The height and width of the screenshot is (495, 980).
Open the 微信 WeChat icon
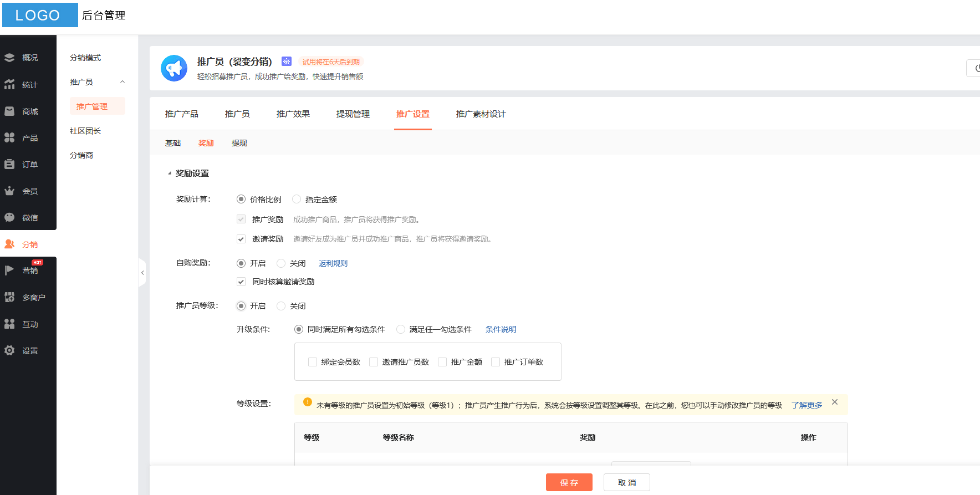click(9, 218)
